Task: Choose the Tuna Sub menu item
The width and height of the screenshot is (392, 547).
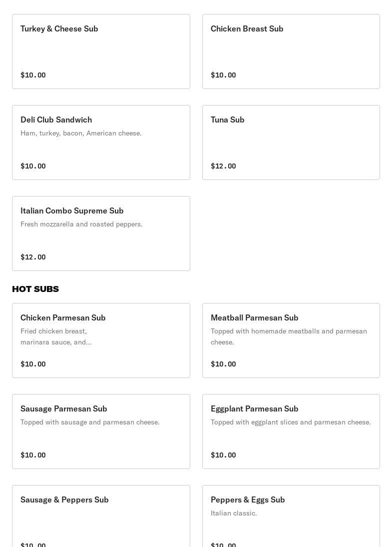Action: click(291, 142)
